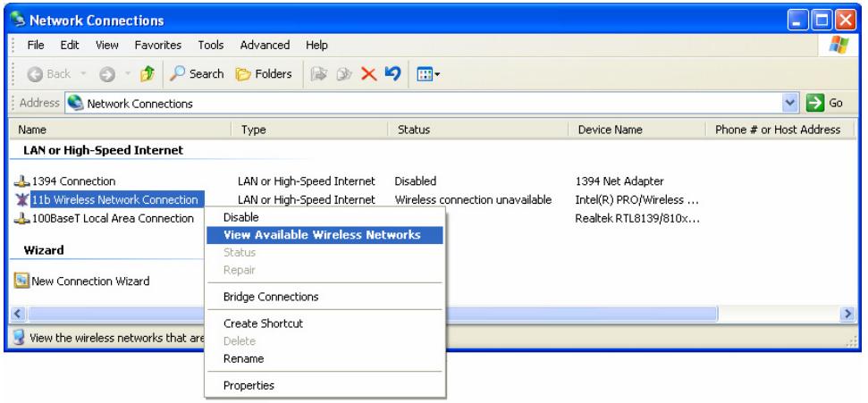Click New Connection Wizard label
The image size is (868, 403).
pos(90,281)
